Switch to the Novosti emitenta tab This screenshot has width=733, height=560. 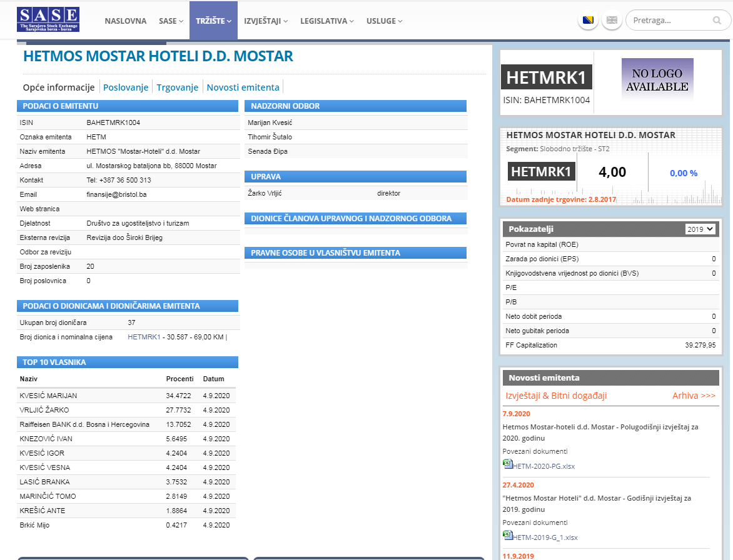tap(243, 87)
